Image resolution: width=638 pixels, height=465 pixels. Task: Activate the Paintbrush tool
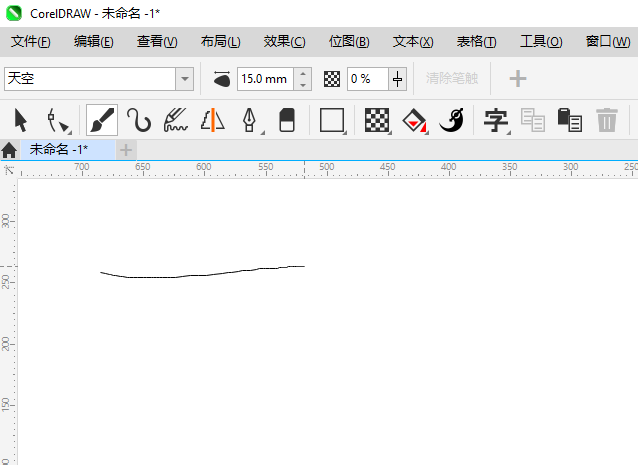102,120
